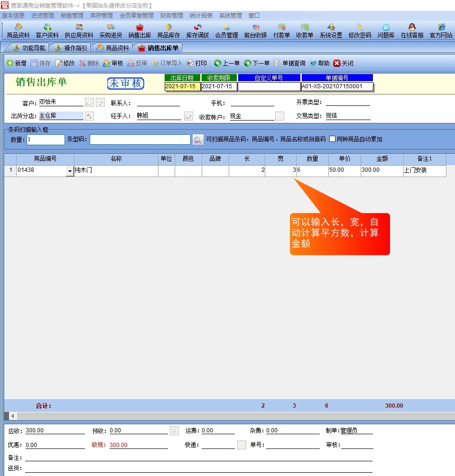The width and height of the screenshot is (455, 476).
Task: Click the horizontal scrollbar left arrow
Action: [x=13, y=416]
